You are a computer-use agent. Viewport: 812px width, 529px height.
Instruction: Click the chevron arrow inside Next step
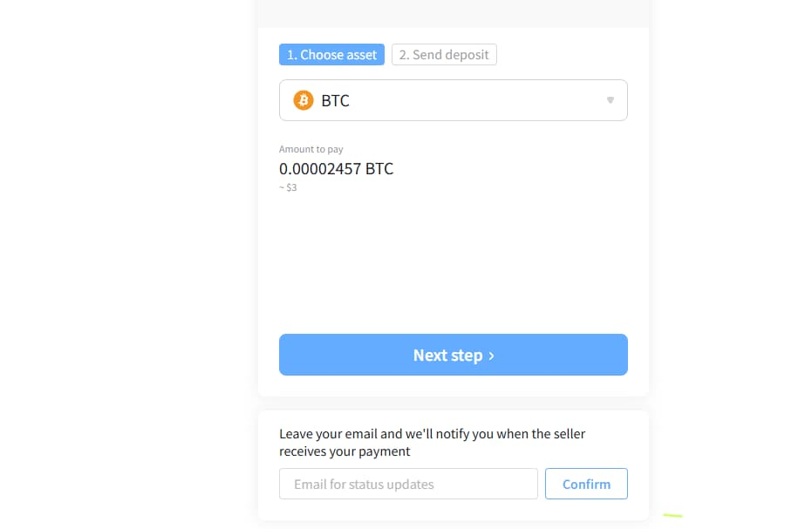491,356
